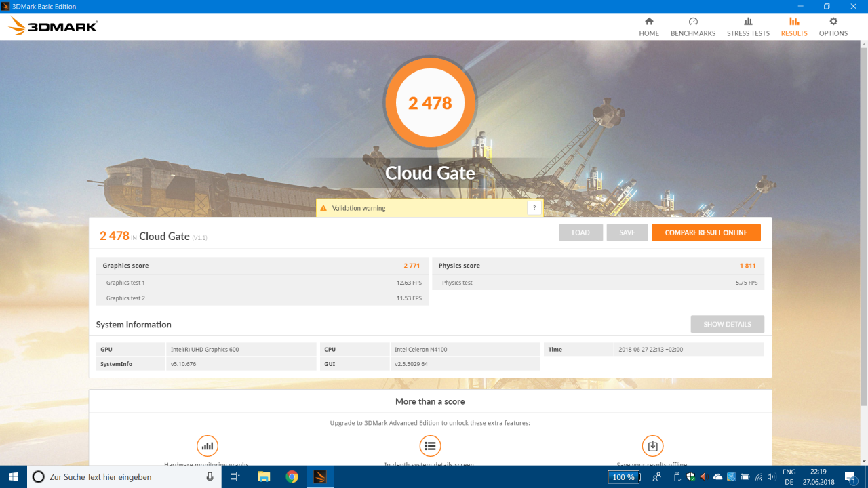Open the Benchmarks section
Image resolution: width=868 pixels, height=488 pixels.
tap(692, 27)
